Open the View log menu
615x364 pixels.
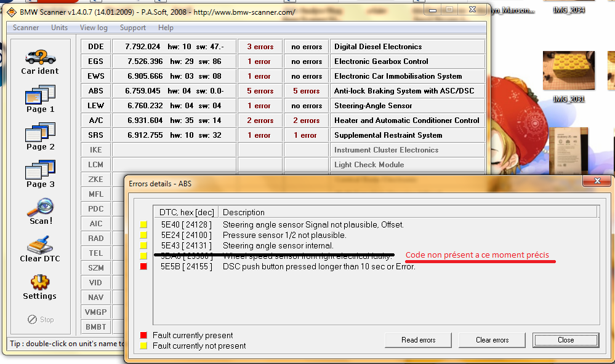(94, 28)
